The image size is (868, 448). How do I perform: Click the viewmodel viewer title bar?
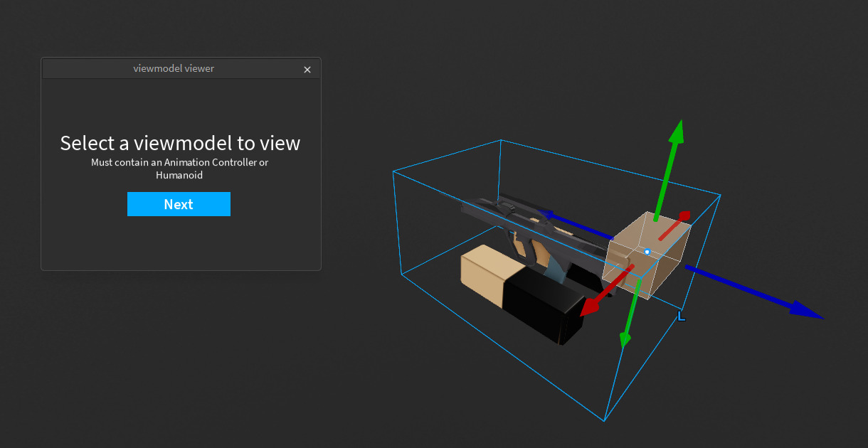174,69
